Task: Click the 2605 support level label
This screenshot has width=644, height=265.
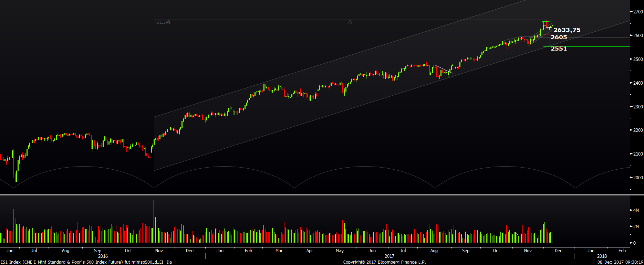Action: [x=559, y=38]
